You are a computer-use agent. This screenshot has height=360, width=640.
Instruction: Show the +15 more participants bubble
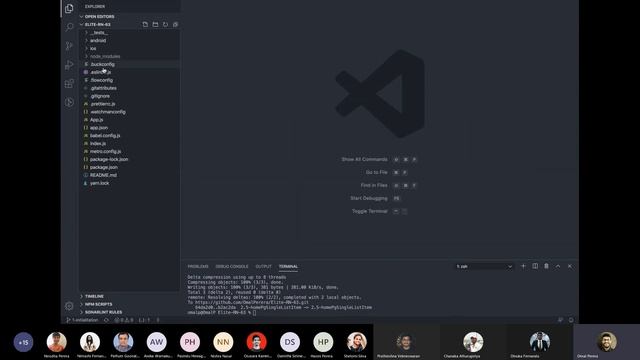(23, 342)
